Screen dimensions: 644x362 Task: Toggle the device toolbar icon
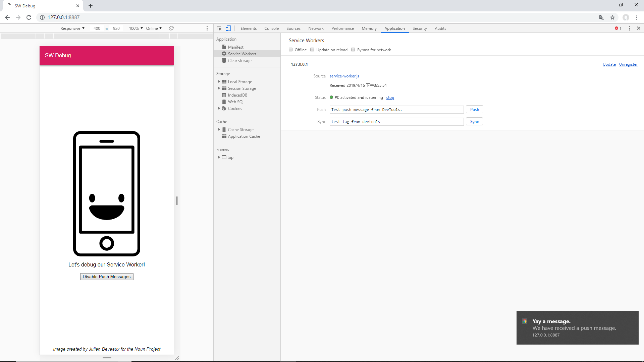[228, 28]
